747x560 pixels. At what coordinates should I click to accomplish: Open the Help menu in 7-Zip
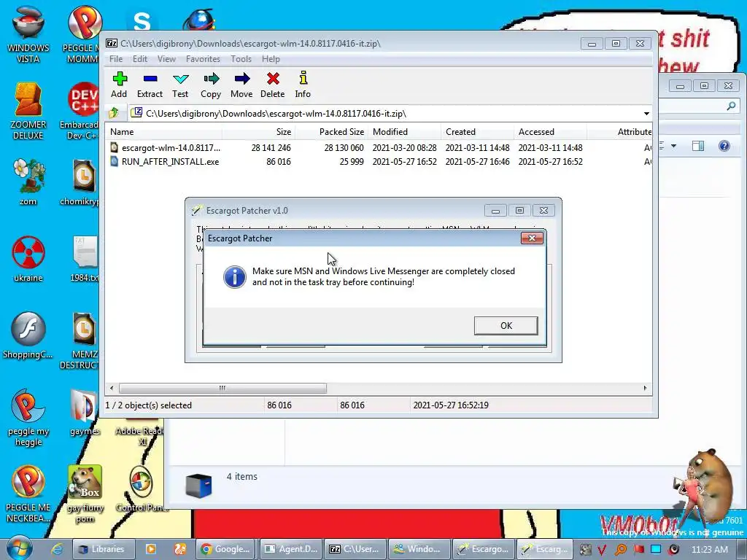(x=271, y=58)
